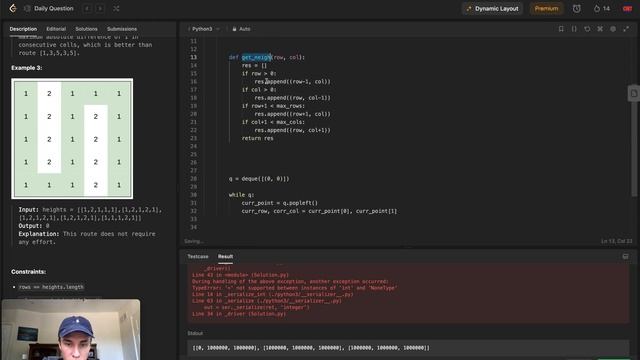Pick a random question with shuffle icon
This screenshot has height=360, width=640.
click(116, 8)
